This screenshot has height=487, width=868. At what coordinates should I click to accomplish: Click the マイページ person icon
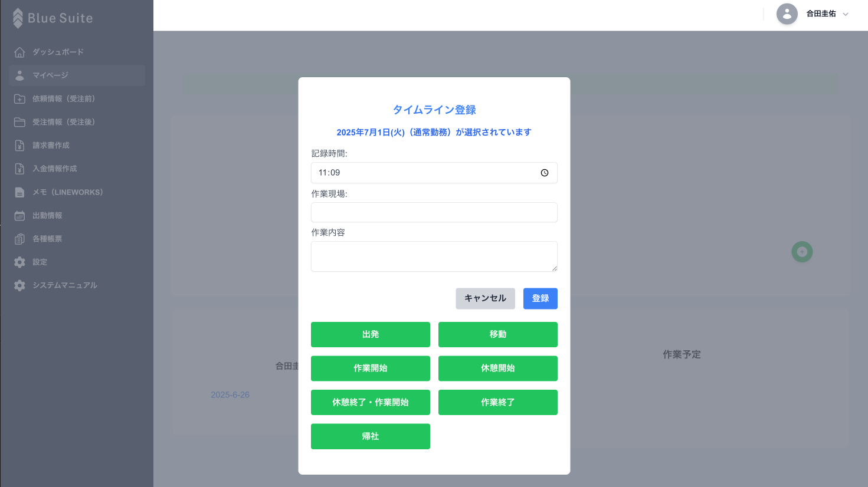tap(19, 75)
